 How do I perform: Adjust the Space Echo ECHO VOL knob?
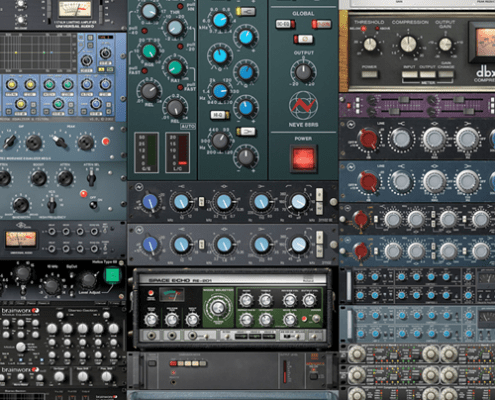(x=290, y=320)
